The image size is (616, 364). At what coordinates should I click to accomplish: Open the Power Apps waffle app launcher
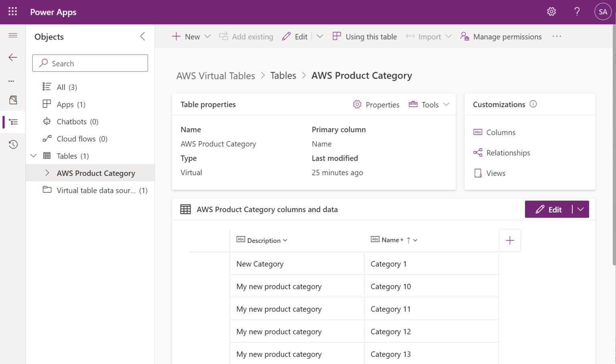point(12,12)
